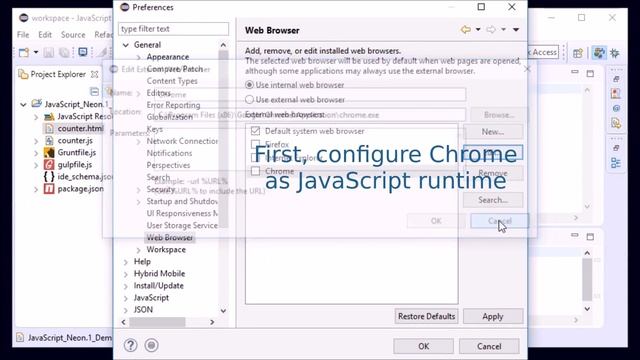Viewport: 640px width, 360px height.
Task: Open the File menu in Eclipse
Action: [x=23, y=35]
